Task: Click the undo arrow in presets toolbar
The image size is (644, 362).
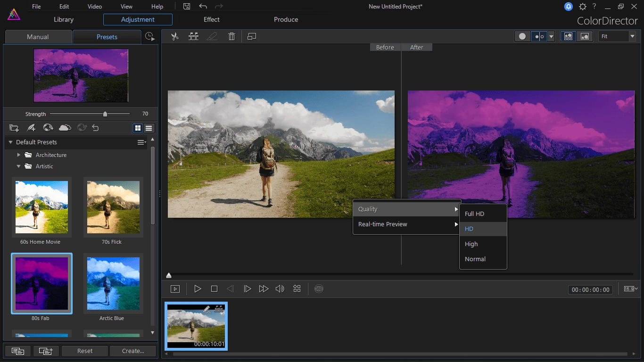Action: pos(95,128)
